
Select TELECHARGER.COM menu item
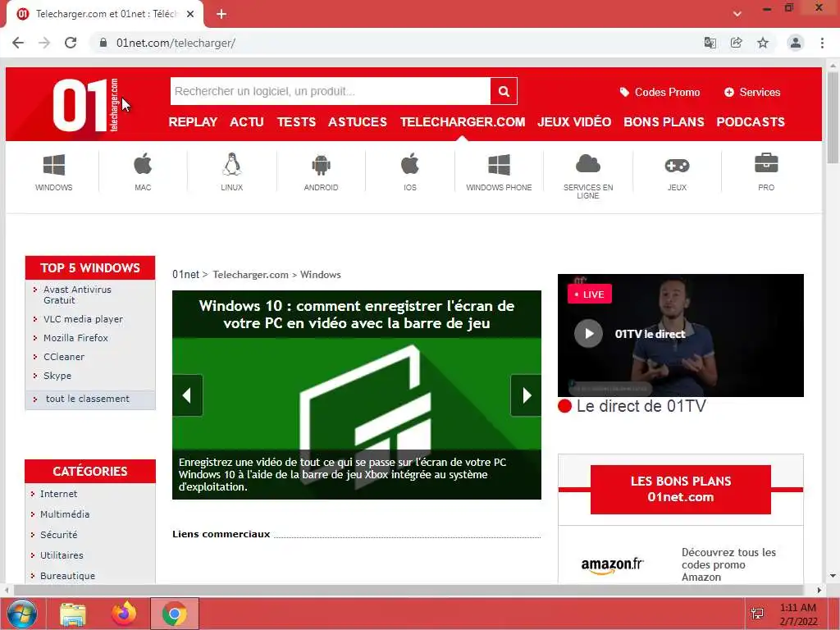[x=463, y=122]
